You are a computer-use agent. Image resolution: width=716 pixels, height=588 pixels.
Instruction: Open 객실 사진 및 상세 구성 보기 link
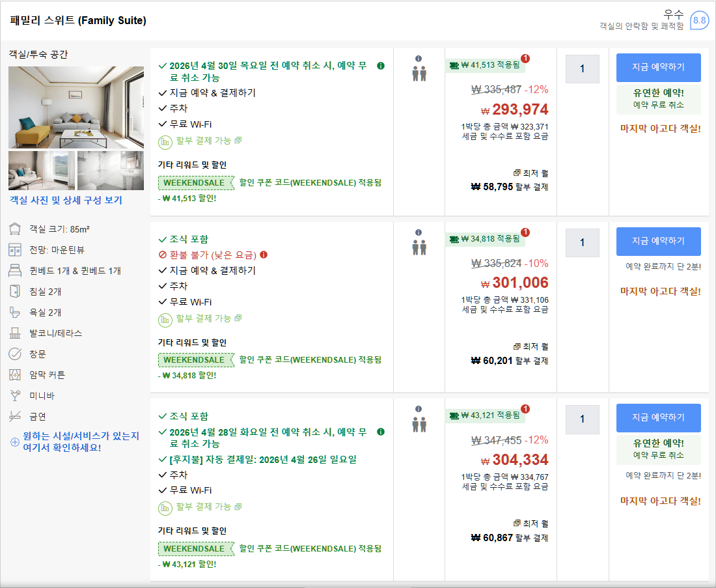[x=66, y=201]
